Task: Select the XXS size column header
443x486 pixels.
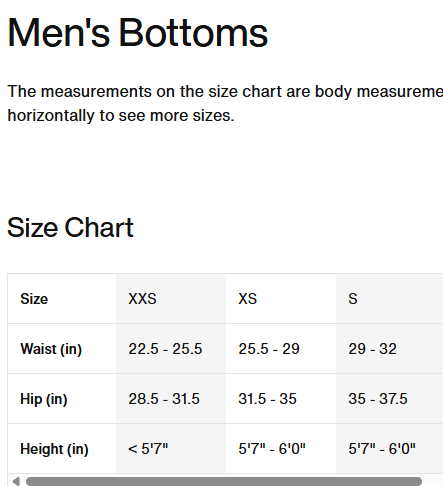Action: 171,299
